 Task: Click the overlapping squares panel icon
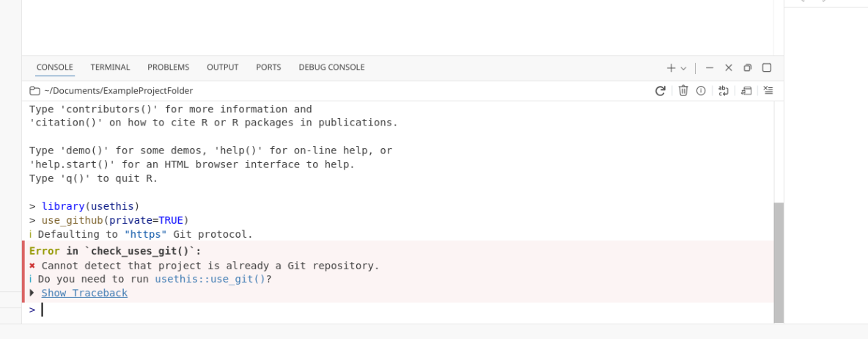click(748, 68)
